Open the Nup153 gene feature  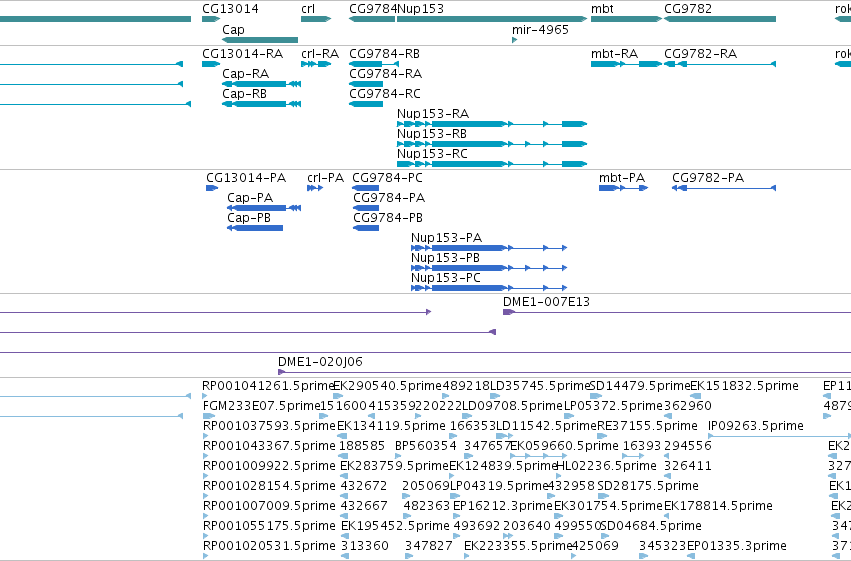(492, 19)
